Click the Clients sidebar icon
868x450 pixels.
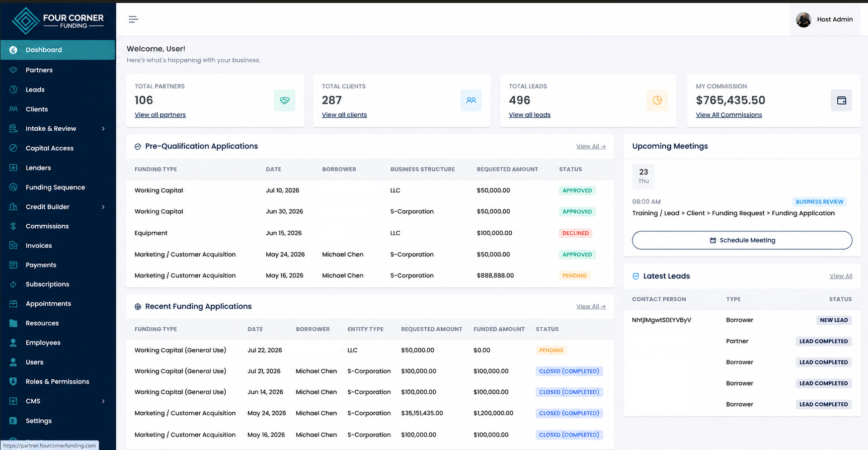pos(13,109)
